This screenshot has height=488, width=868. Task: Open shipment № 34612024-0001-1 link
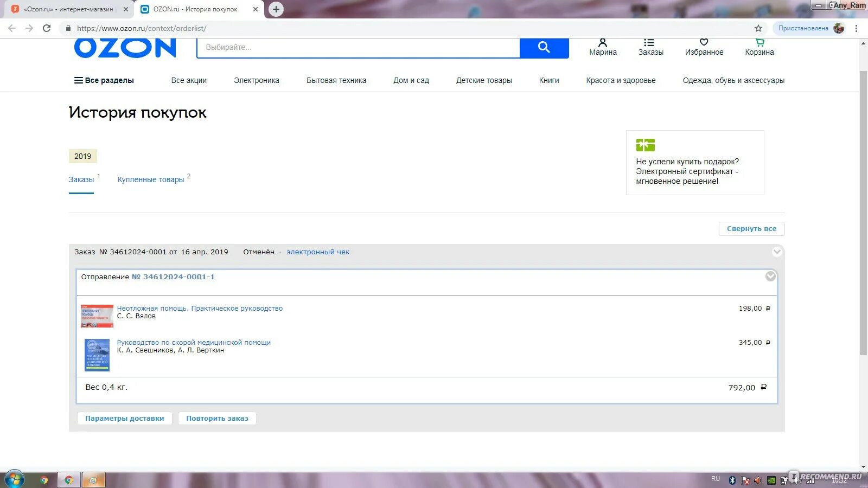click(x=173, y=277)
